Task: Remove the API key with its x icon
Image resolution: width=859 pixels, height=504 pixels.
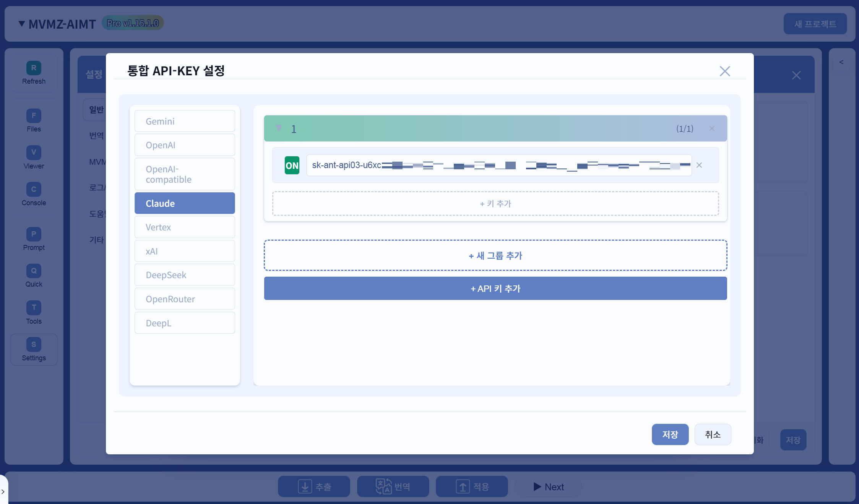Action: (x=699, y=165)
